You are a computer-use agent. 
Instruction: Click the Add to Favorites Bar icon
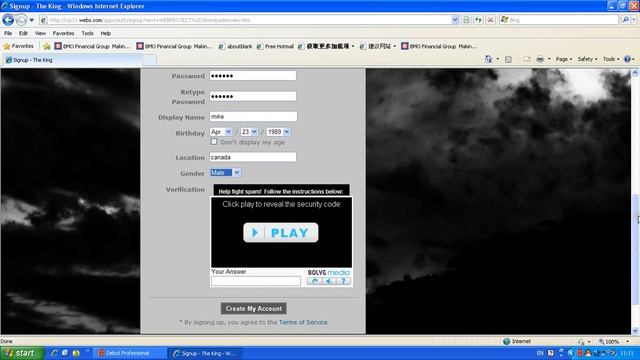tap(47, 46)
